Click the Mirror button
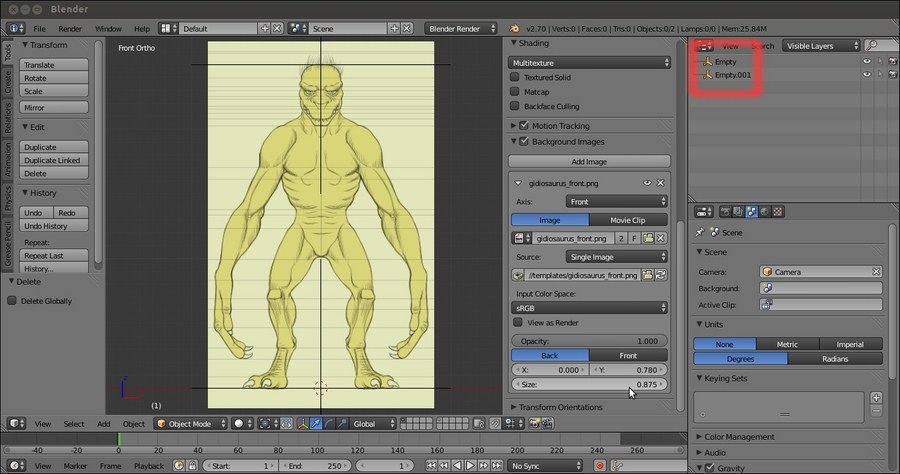The image size is (900, 474). click(x=54, y=107)
